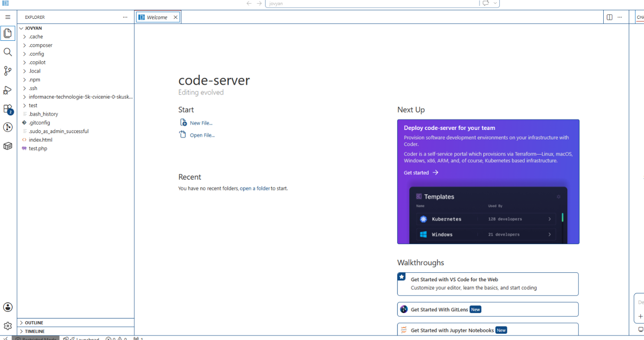Open the .gitconfig file
Image resolution: width=644 pixels, height=340 pixels.
coord(75,122)
